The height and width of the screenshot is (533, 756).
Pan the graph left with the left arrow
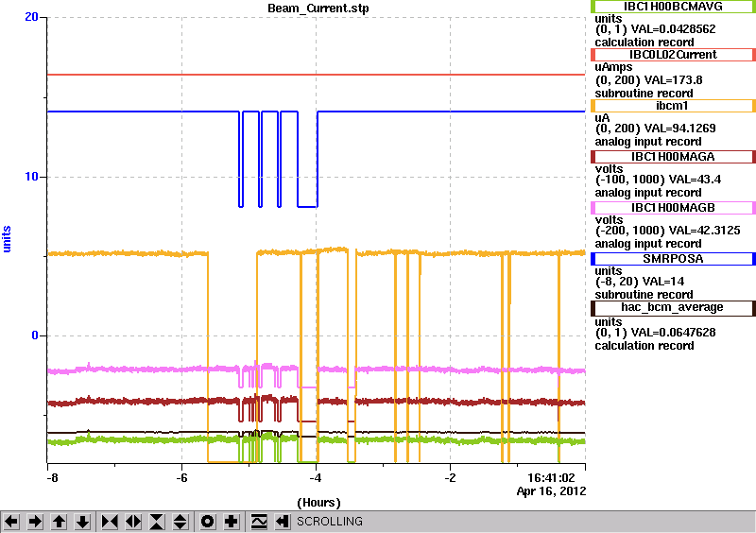click(x=11, y=522)
